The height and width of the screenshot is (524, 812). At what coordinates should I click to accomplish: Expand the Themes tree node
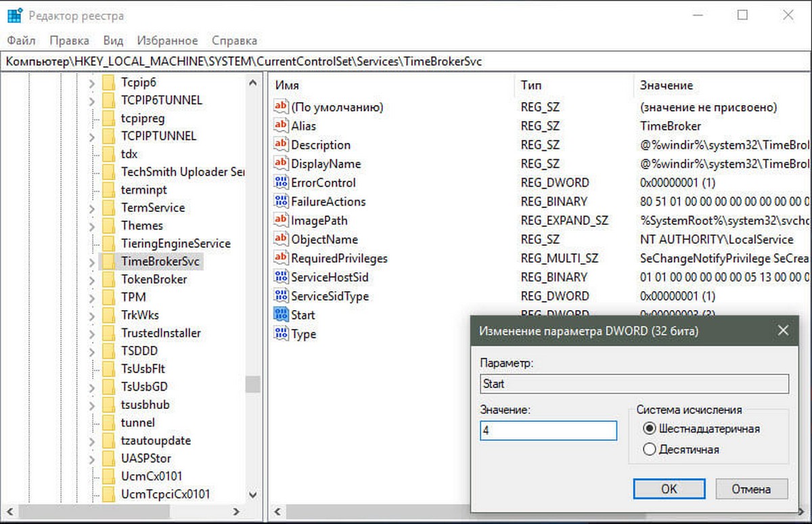point(93,225)
